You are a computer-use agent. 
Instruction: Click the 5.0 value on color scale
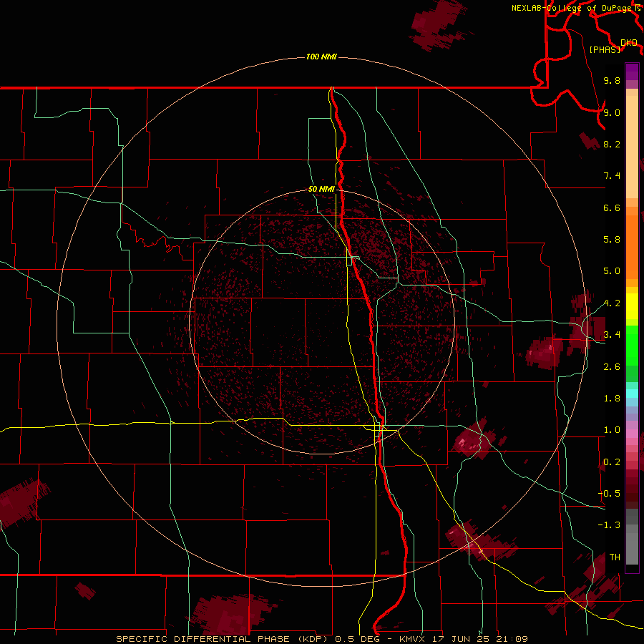point(612,271)
